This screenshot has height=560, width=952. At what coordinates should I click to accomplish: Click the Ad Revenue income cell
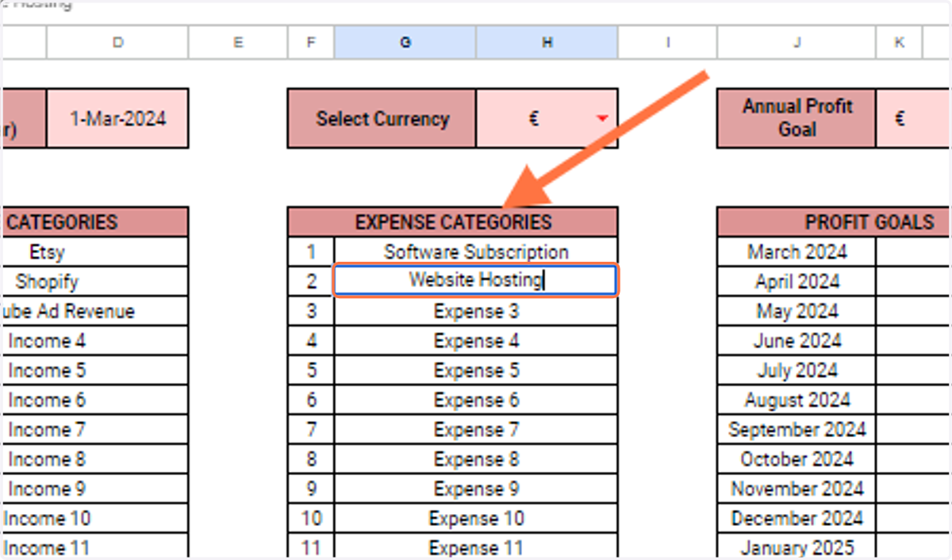[x=95, y=311]
